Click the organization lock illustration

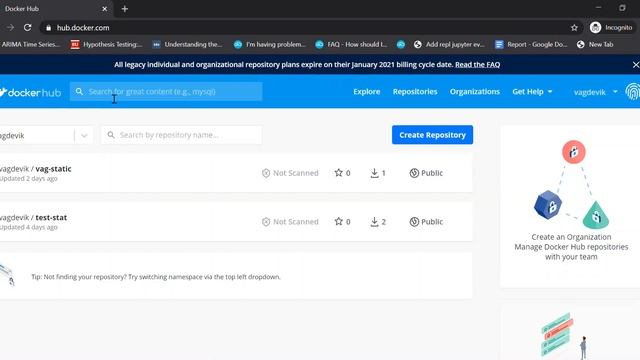[571, 184]
